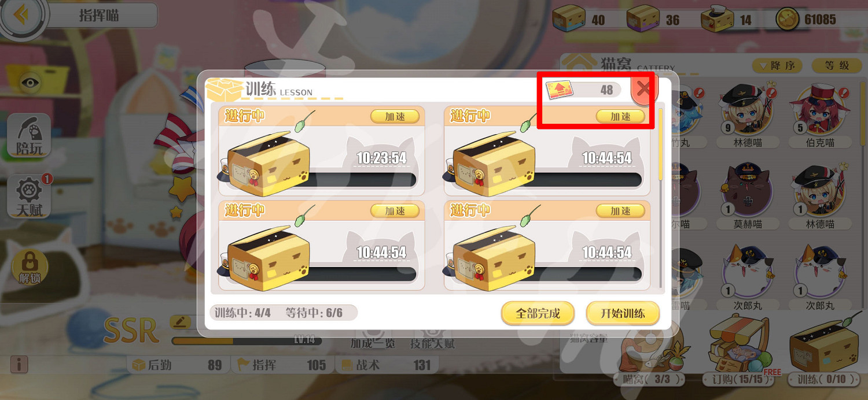Tap the 解锁 lock icon
The image size is (868, 400).
point(29,267)
